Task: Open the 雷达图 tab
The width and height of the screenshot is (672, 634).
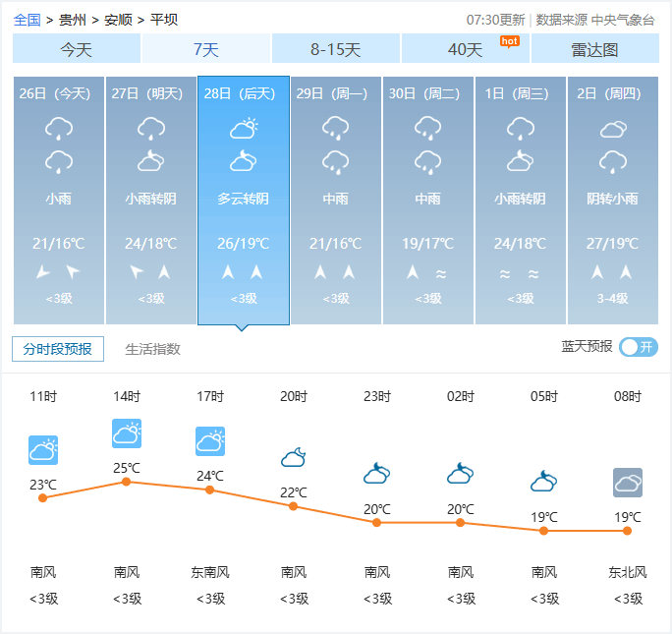Action: tap(595, 49)
